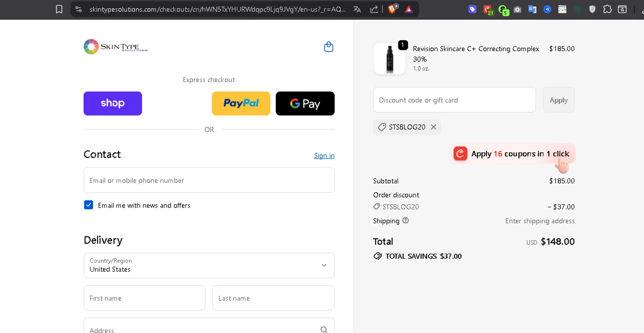Click the Apply discount button
The width and height of the screenshot is (644, 333).
point(559,100)
